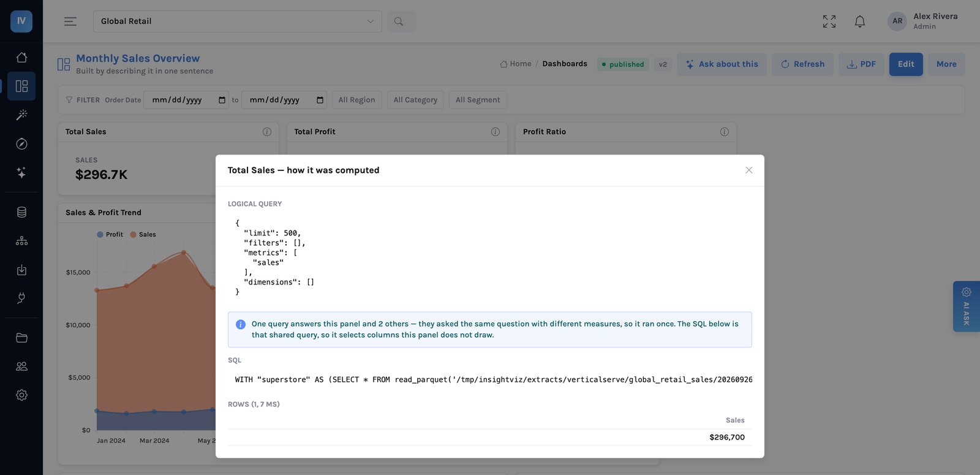The width and height of the screenshot is (980, 475).
Task: Open the plug connections icon in sidebar
Action: 21,298
